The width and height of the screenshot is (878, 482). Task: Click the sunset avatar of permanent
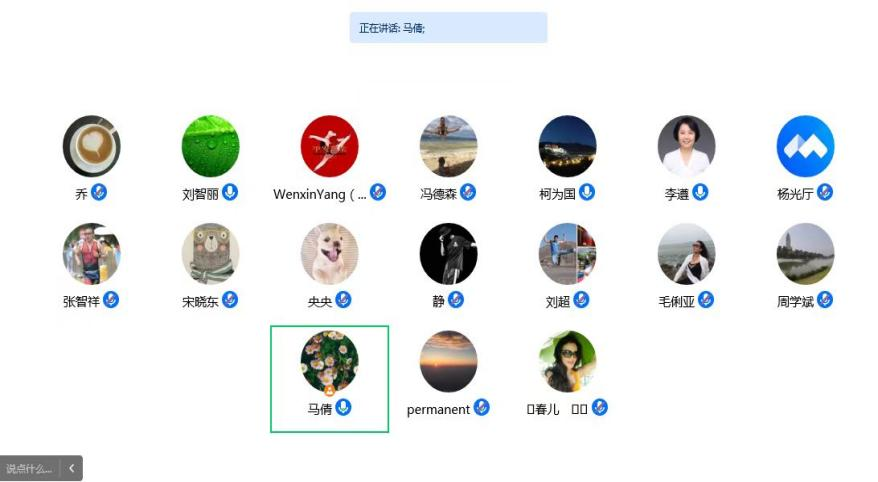point(448,361)
